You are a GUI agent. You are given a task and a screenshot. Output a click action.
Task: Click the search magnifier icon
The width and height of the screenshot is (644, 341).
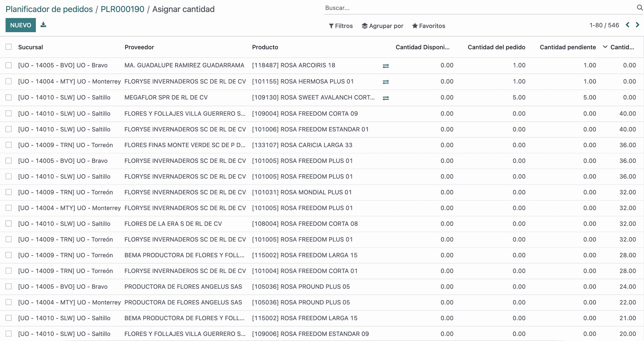[x=640, y=8]
